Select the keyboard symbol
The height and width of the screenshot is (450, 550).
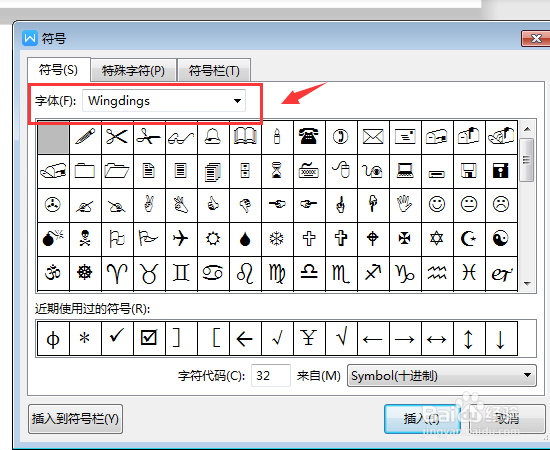point(309,171)
